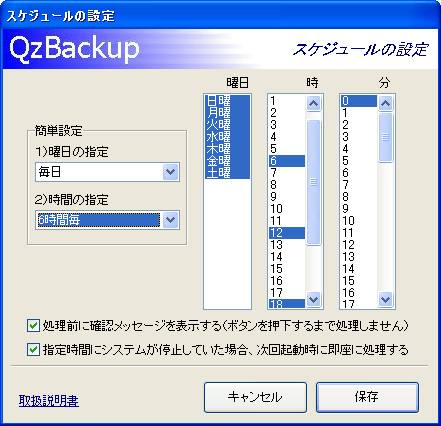The width and height of the screenshot is (441, 426).
Task: Click the hour list scrollbar thumb
Action: 313,182
